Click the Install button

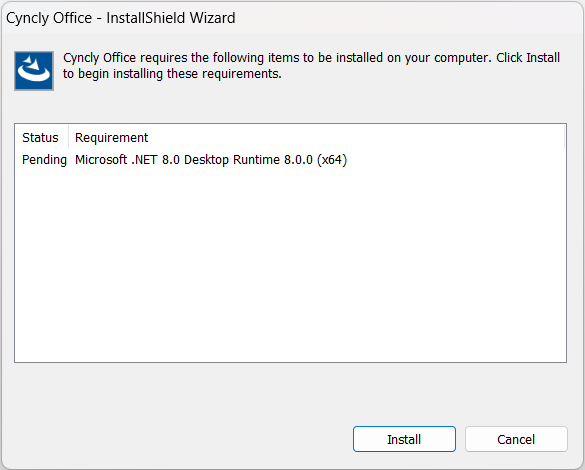(x=404, y=439)
